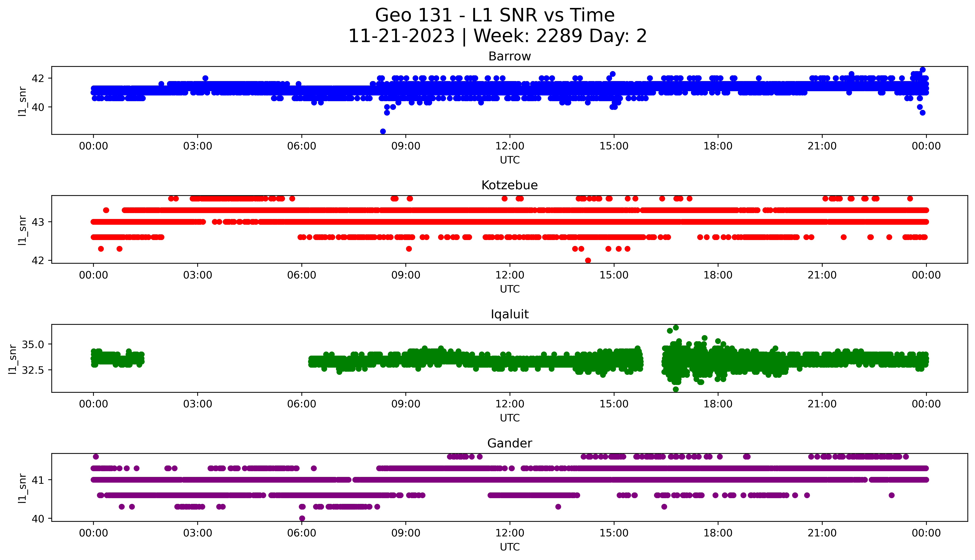Click the '18:00' tick label under Barrow
Viewport: 975px width, 560px height.
coord(718,146)
